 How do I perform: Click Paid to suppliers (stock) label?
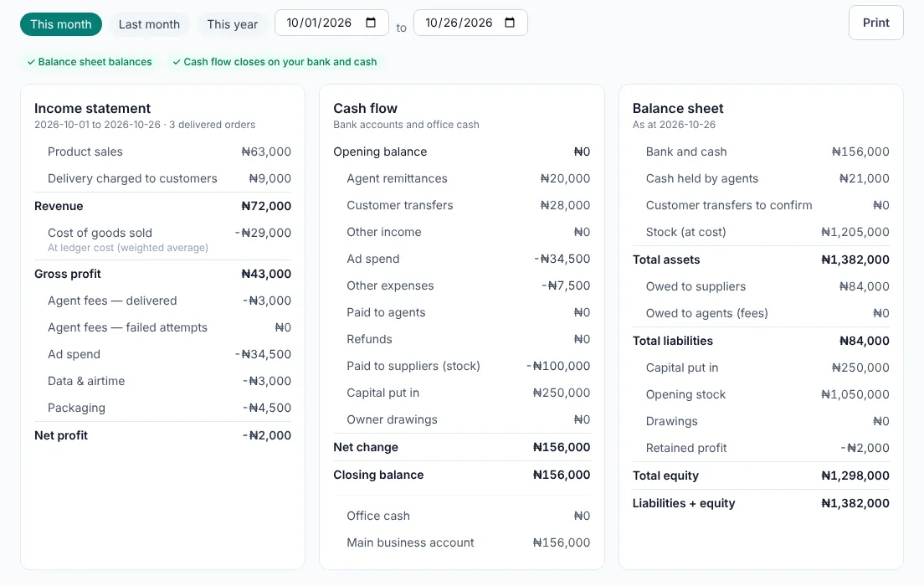(413, 366)
